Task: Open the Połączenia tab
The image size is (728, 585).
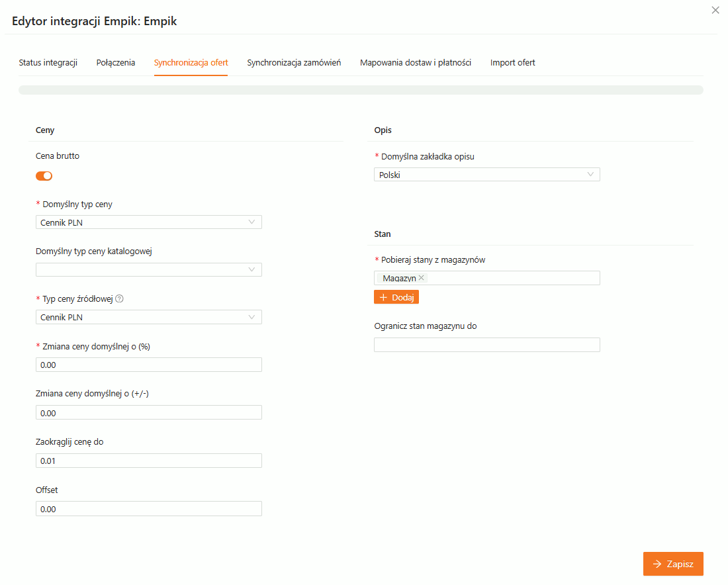Action: [116, 63]
